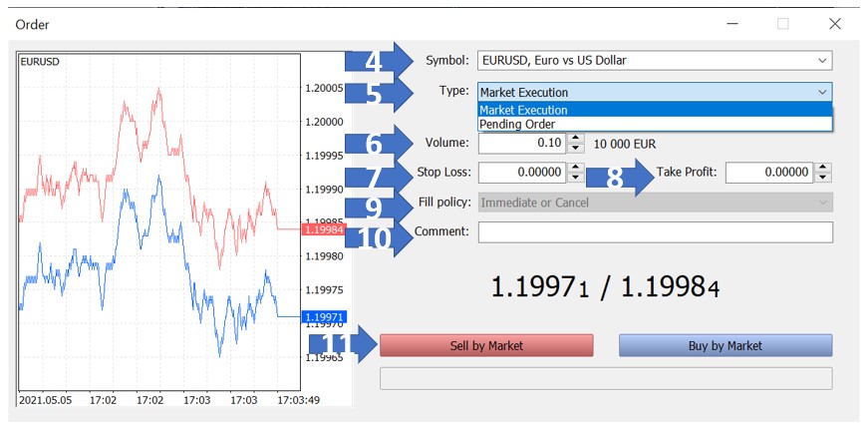Increase Volume with up stepper arrow

(575, 139)
